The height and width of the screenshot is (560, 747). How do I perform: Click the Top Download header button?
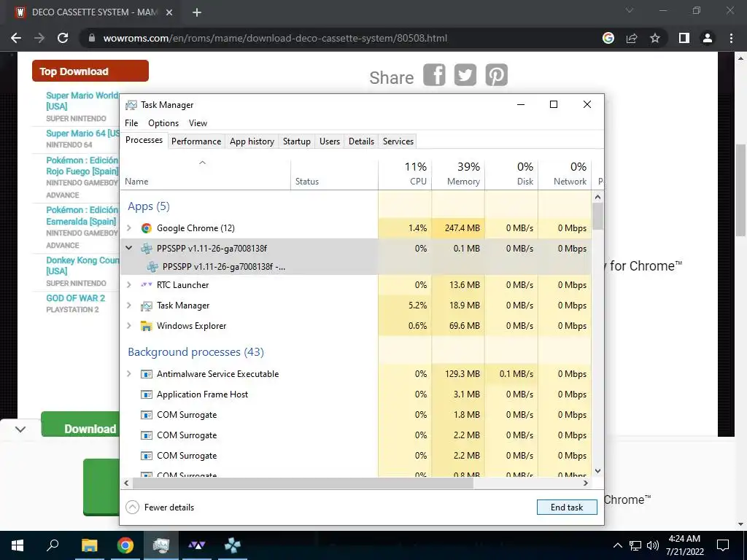pos(90,71)
